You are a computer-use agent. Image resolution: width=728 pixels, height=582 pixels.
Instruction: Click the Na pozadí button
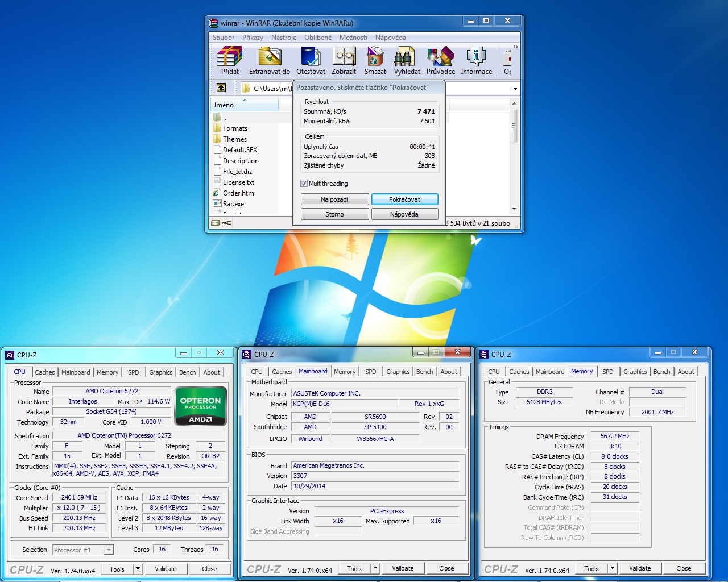click(334, 199)
